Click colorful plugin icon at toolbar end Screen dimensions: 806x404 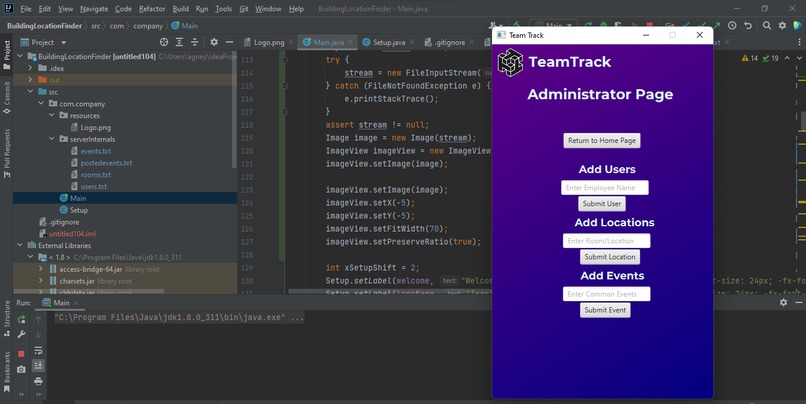point(798,25)
